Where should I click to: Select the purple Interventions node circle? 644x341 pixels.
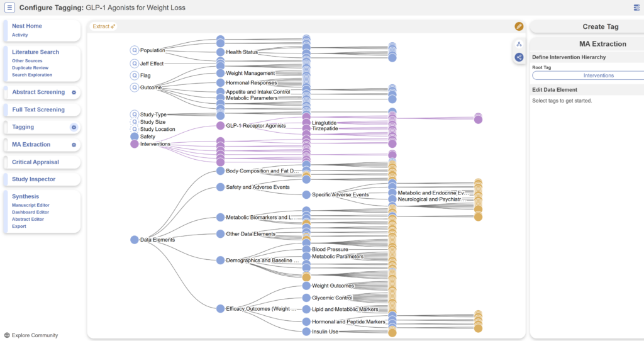(135, 144)
